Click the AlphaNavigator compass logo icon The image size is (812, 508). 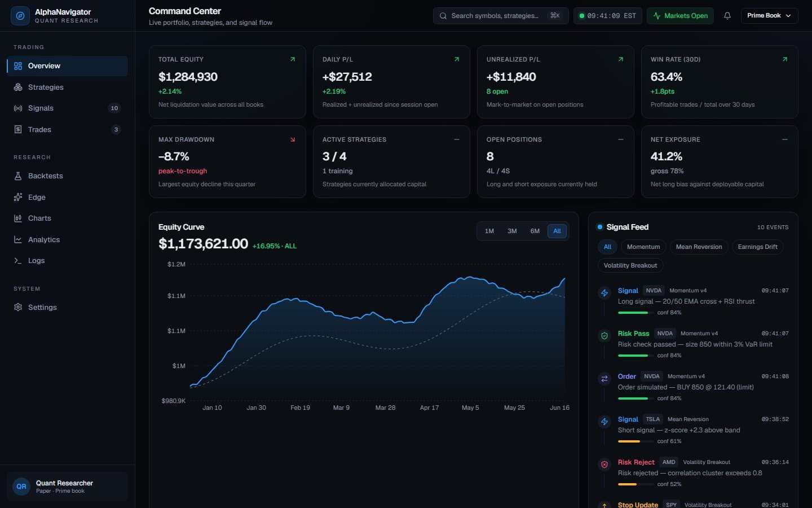pyautogui.click(x=20, y=16)
